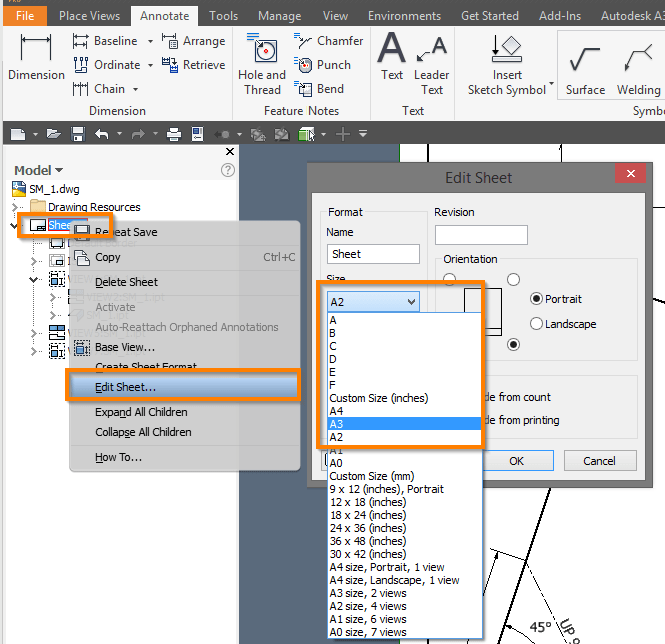Activate the Text tool

pyautogui.click(x=391, y=57)
